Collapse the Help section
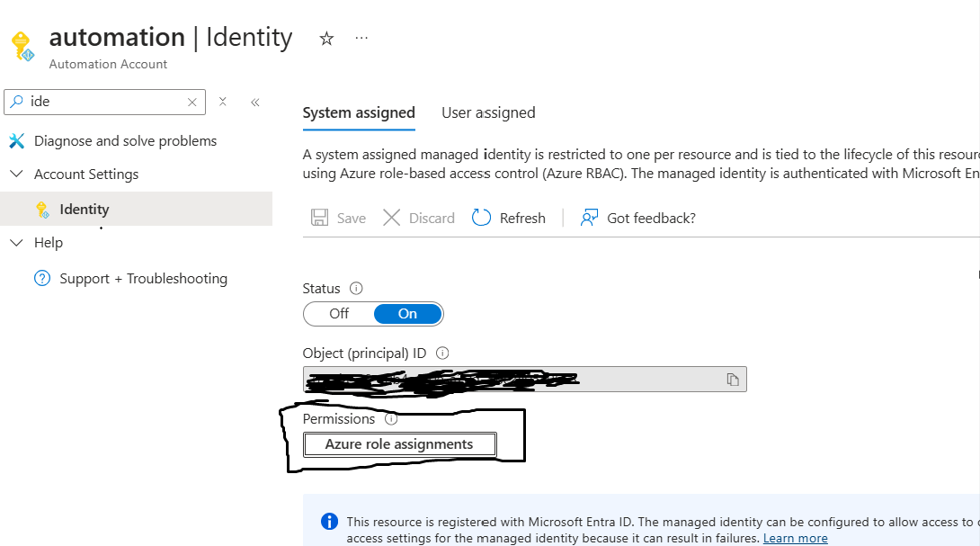Viewport: 980px width, 546px height. coord(18,242)
